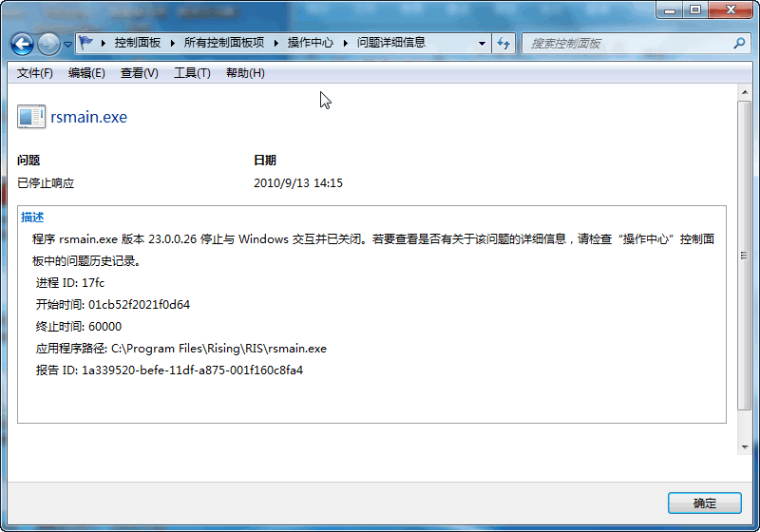Expand arrow before 控制面板 breadcrumb
760x532 pixels.
click(x=104, y=43)
